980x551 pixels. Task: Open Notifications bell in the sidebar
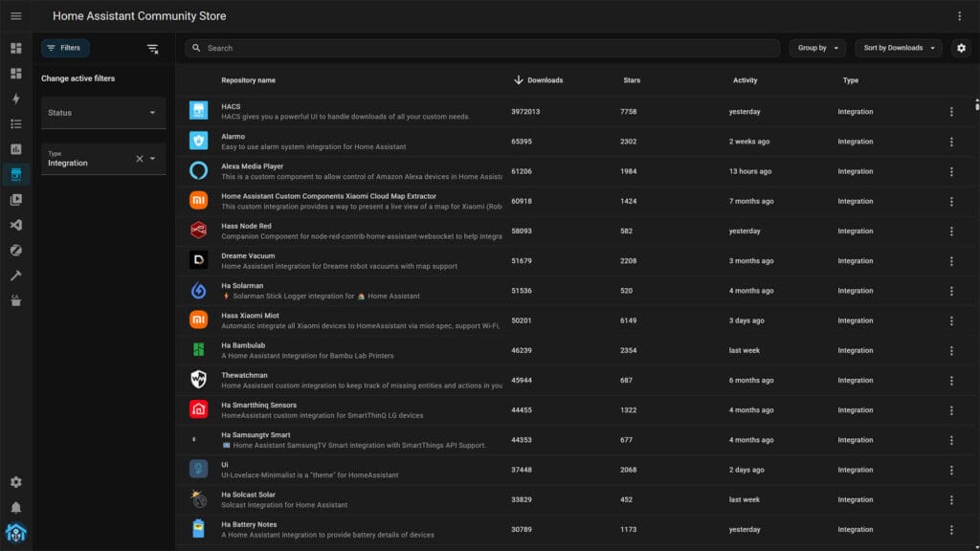pyautogui.click(x=15, y=507)
